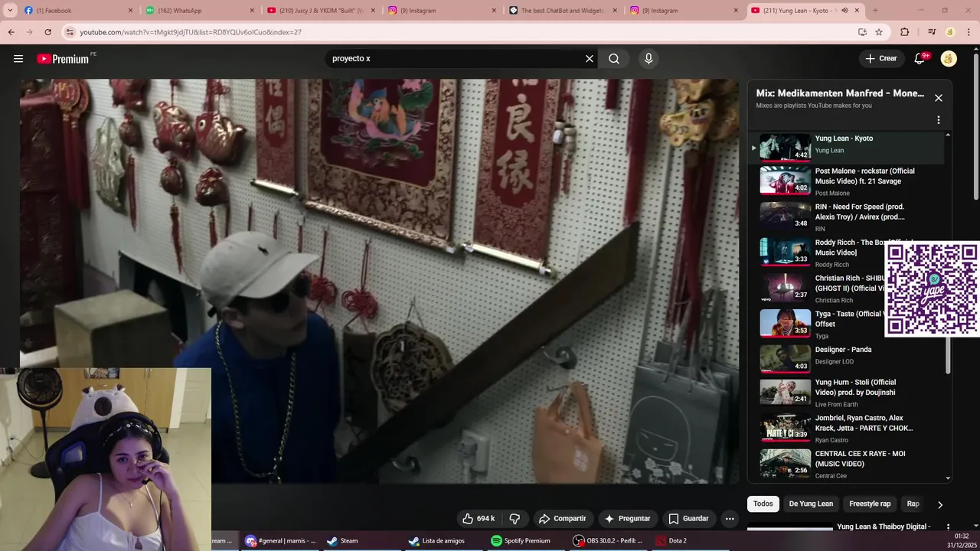Close the mix playlist panel
The image size is (980, 551).
pos(939,98)
